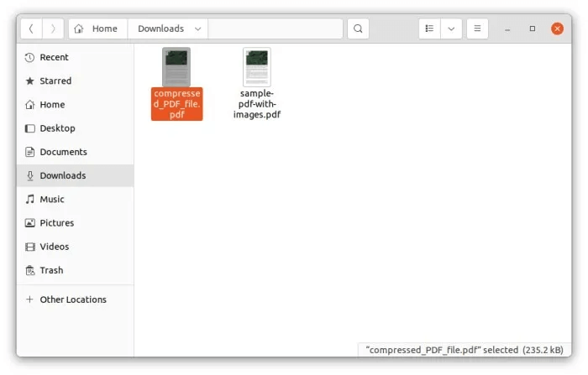Click the sample-pdf-with-images.pdf file name label
This screenshot has width=588, height=375.
[x=257, y=104]
